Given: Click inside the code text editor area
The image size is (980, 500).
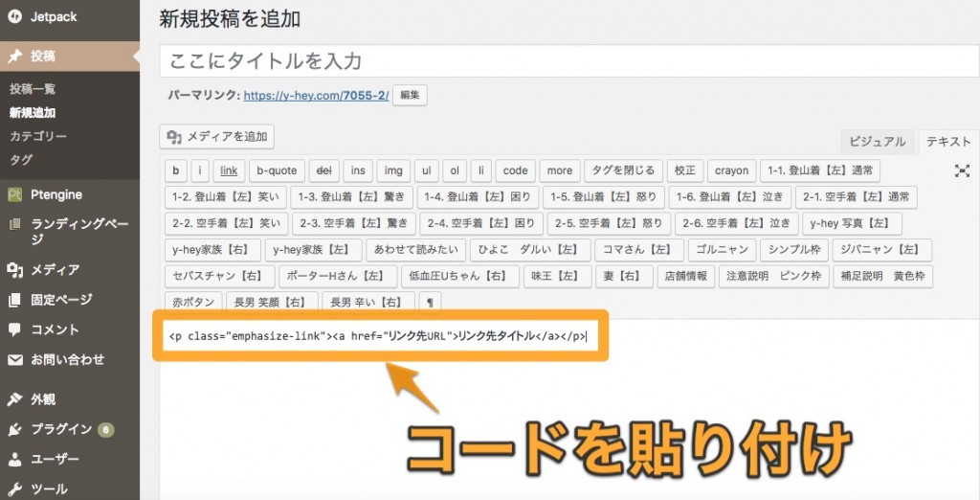Looking at the screenshot, I should [569, 409].
